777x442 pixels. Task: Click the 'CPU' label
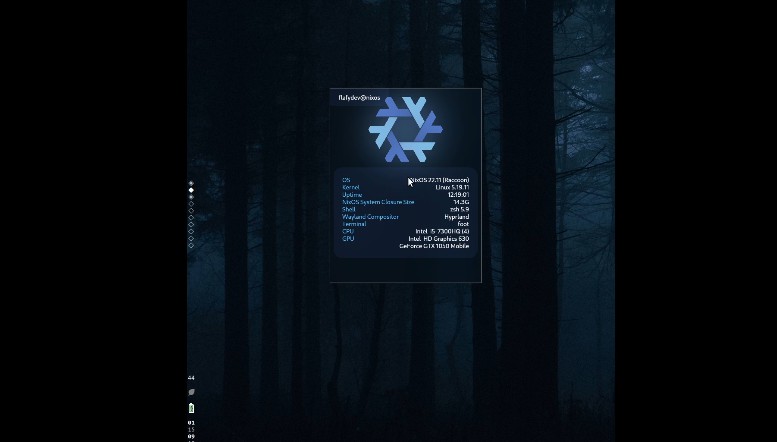tap(348, 231)
